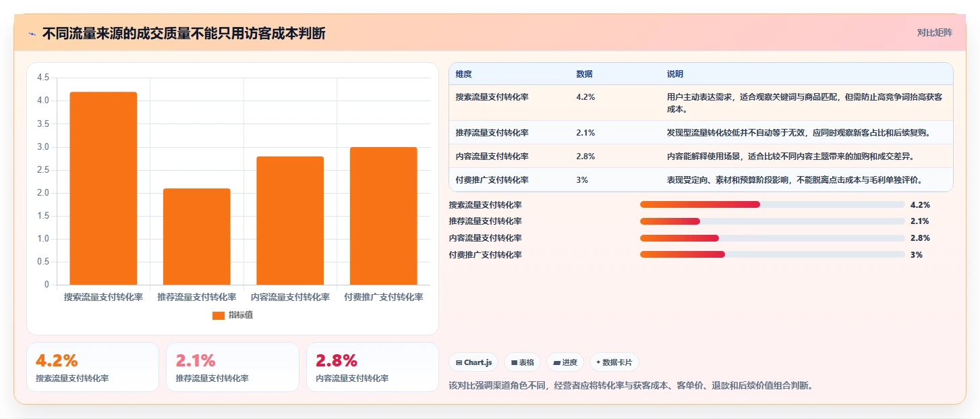The height and width of the screenshot is (419, 980).
Task: Click the 3% value in the table
Action: [582, 180]
